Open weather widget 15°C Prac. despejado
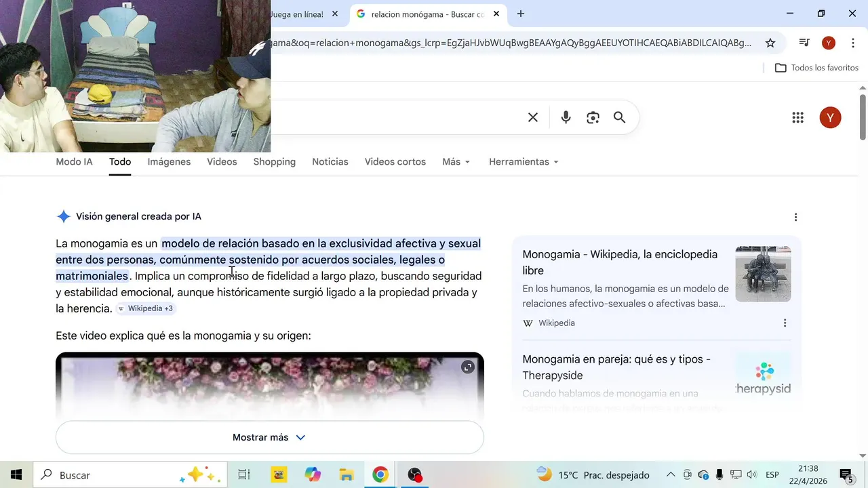868x488 pixels. (x=593, y=474)
